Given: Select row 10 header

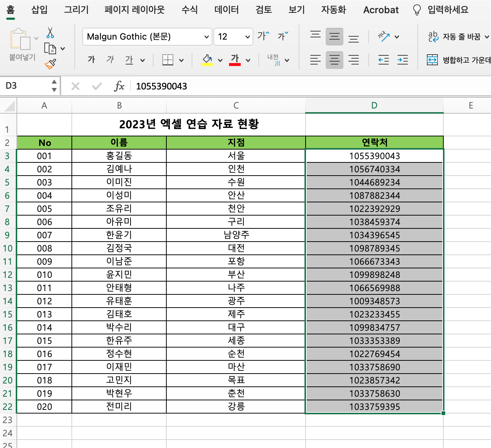Looking at the screenshot, I should [x=8, y=248].
